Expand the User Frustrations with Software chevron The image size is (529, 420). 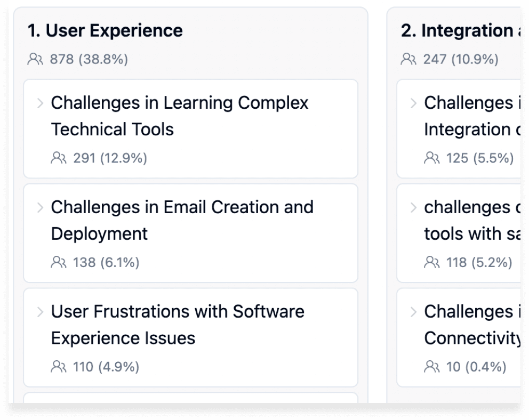pos(41,312)
